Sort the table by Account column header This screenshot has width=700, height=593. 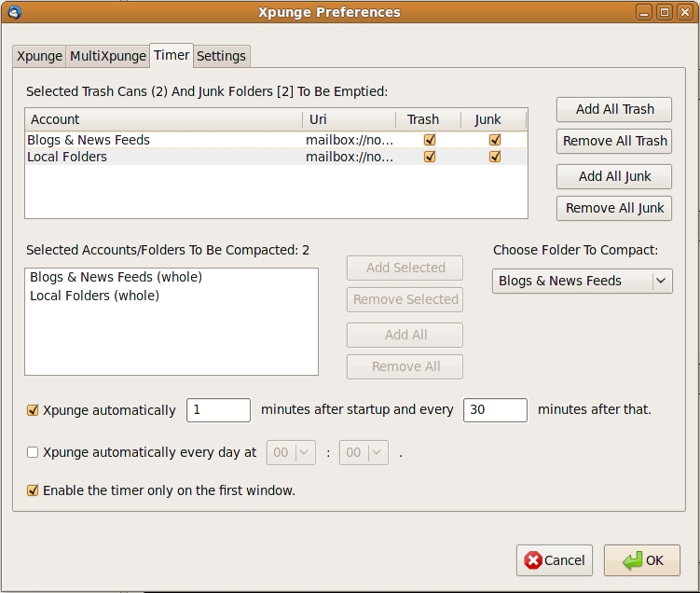[162, 119]
